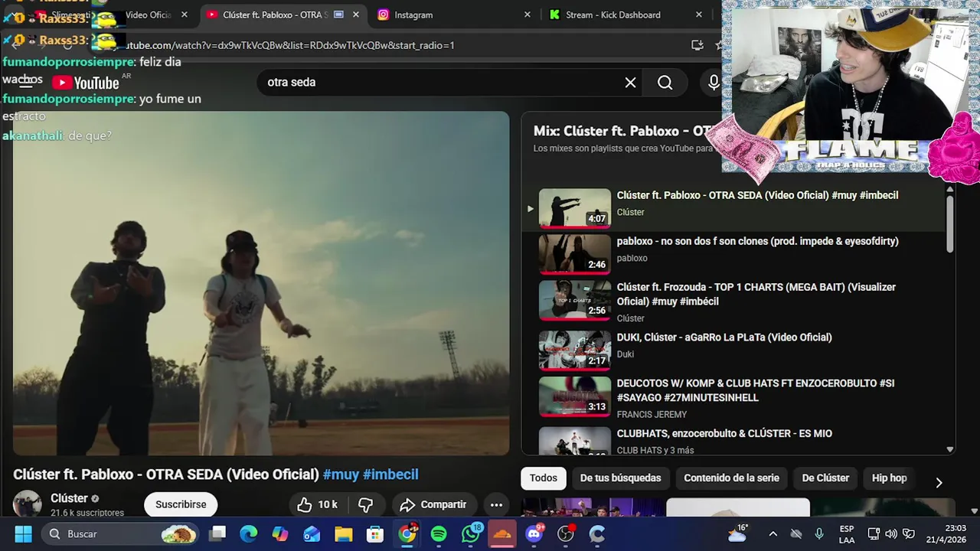Close the Clúster ft. Pabloxo tab
Screen dimensions: 980x551
(355, 15)
